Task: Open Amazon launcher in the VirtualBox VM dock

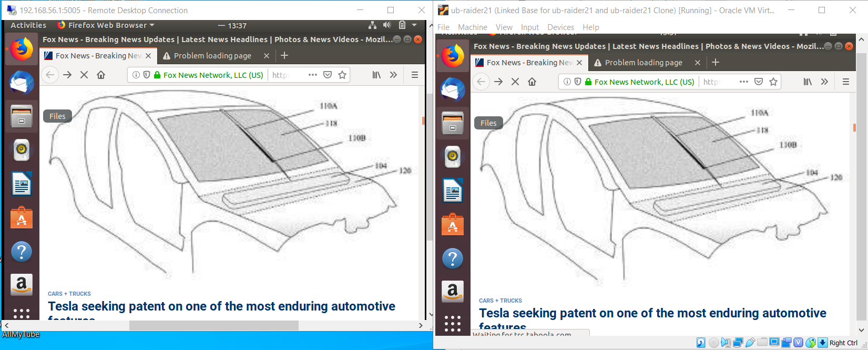Action: click(x=453, y=292)
